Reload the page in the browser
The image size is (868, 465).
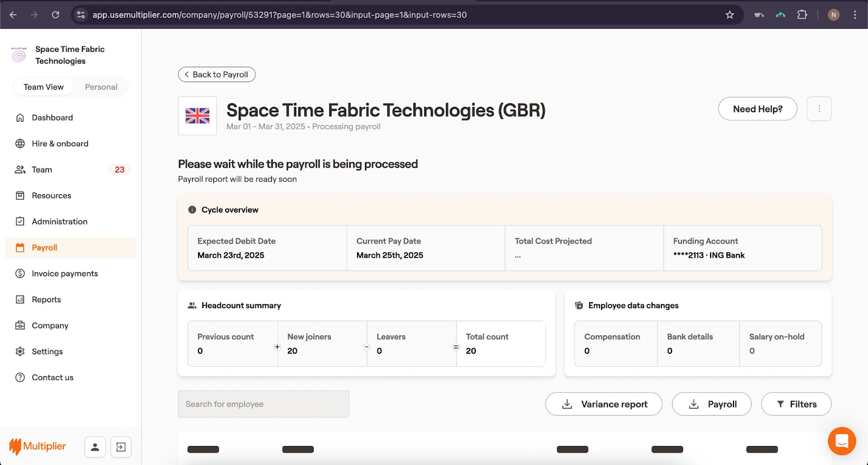pos(55,15)
